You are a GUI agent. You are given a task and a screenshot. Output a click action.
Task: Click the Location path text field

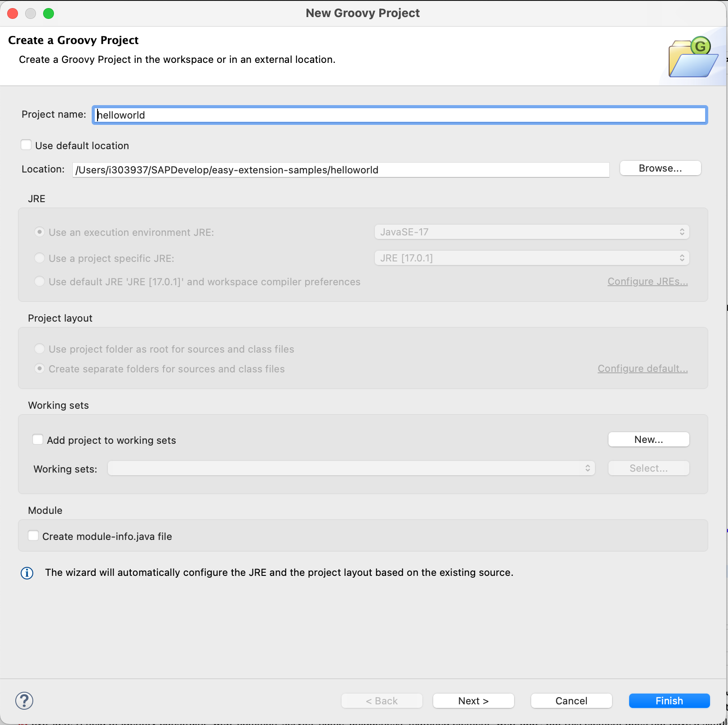click(341, 170)
